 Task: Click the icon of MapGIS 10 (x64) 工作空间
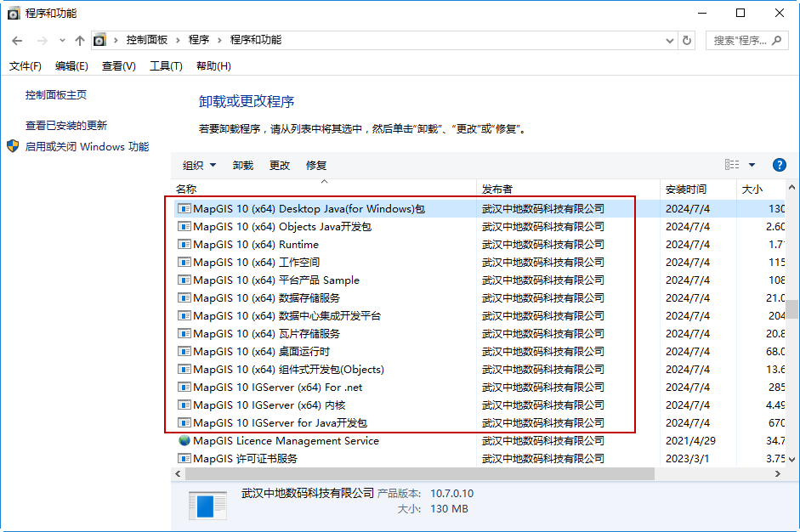pos(184,262)
